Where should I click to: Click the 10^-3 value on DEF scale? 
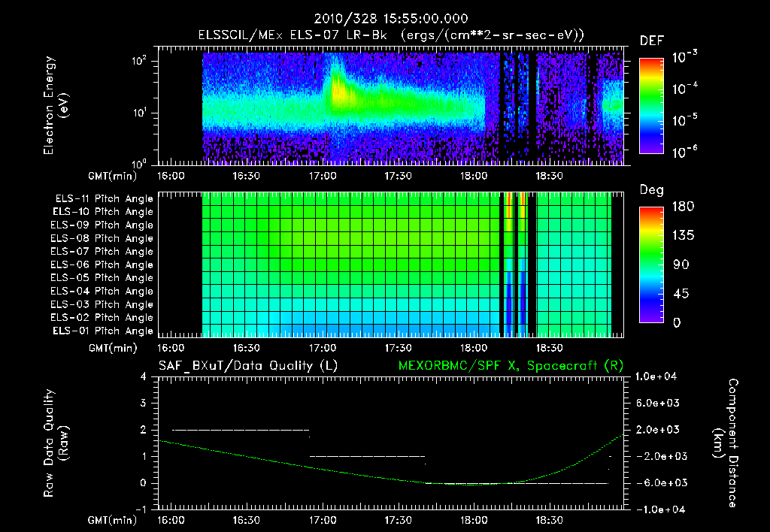pos(684,57)
